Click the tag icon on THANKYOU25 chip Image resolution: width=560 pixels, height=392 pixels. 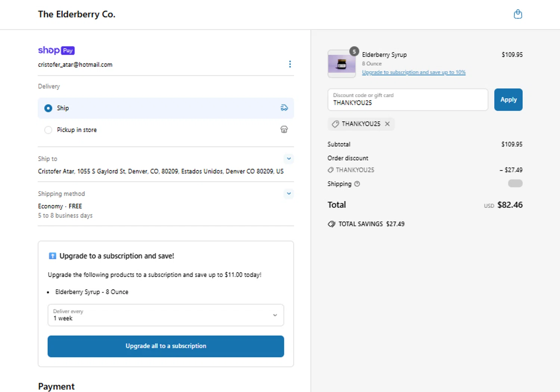pos(335,124)
